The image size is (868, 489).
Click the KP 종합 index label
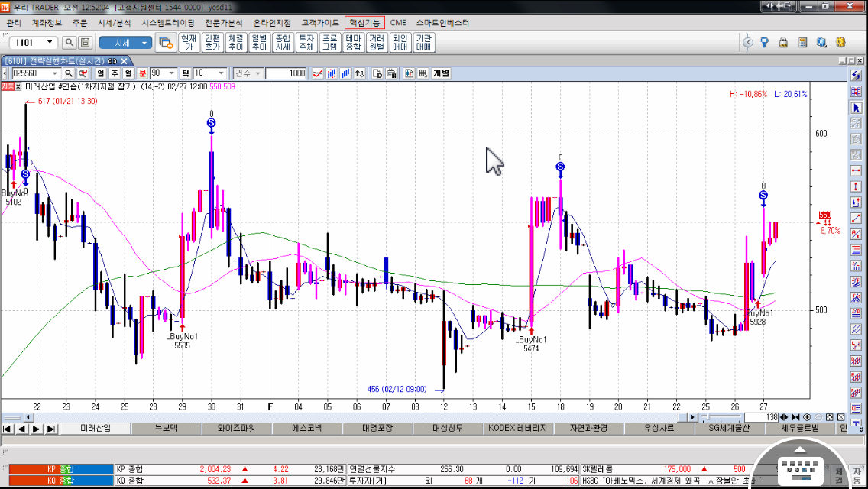click(x=61, y=469)
